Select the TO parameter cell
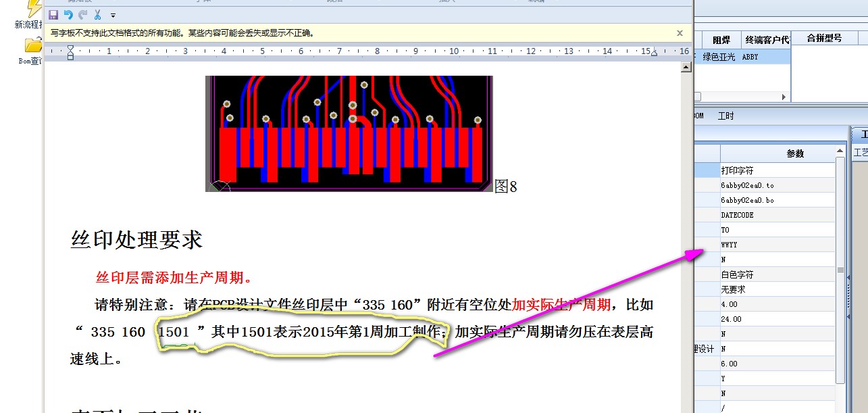 [778, 230]
